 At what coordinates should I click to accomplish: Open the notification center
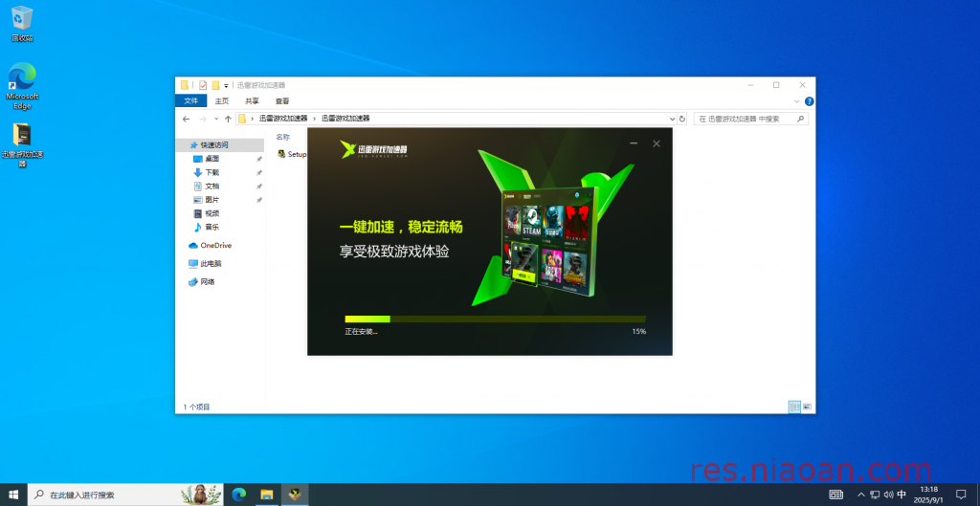tap(961, 495)
